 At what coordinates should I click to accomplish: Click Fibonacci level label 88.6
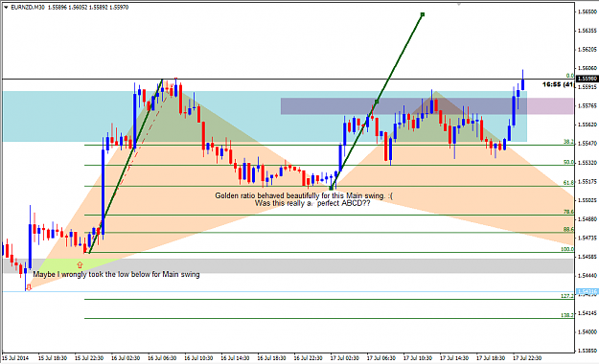coord(568,229)
